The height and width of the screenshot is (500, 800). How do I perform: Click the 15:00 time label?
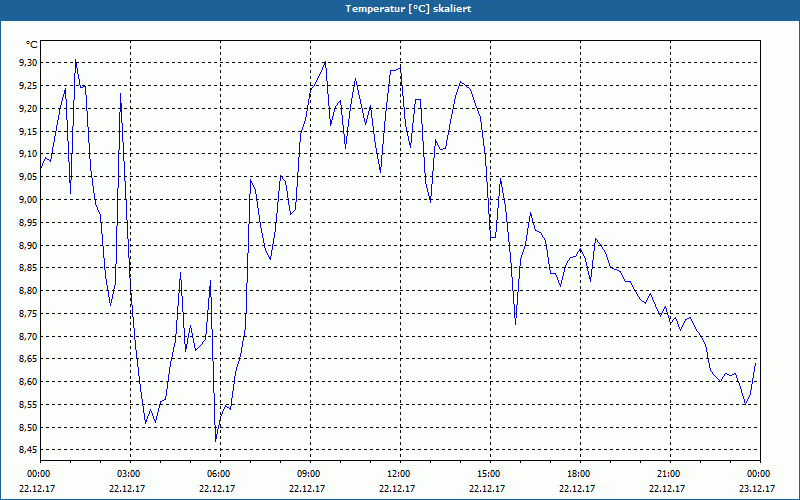point(490,474)
